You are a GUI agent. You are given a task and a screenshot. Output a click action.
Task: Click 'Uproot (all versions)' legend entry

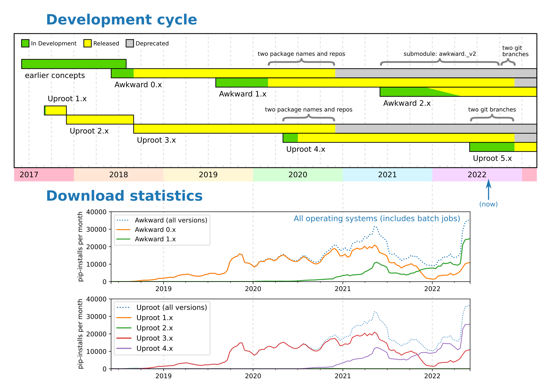[x=162, y=307]
